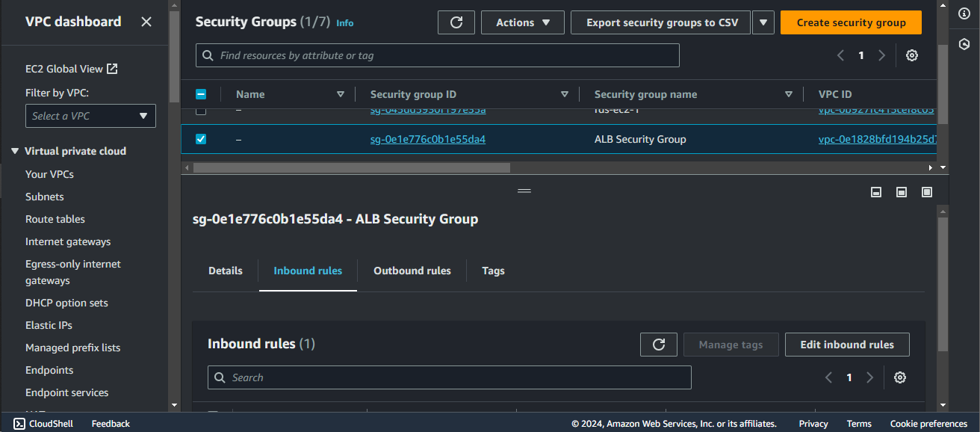Open the Actions dropdown menu
This screenshot has width=980, height=432.
point(523,22)
